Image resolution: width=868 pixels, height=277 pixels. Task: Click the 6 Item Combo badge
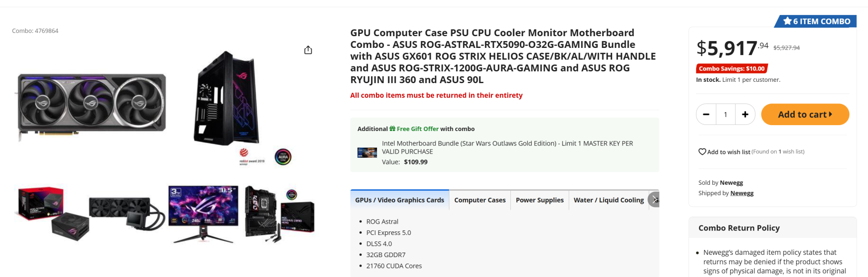click(816, 21)
